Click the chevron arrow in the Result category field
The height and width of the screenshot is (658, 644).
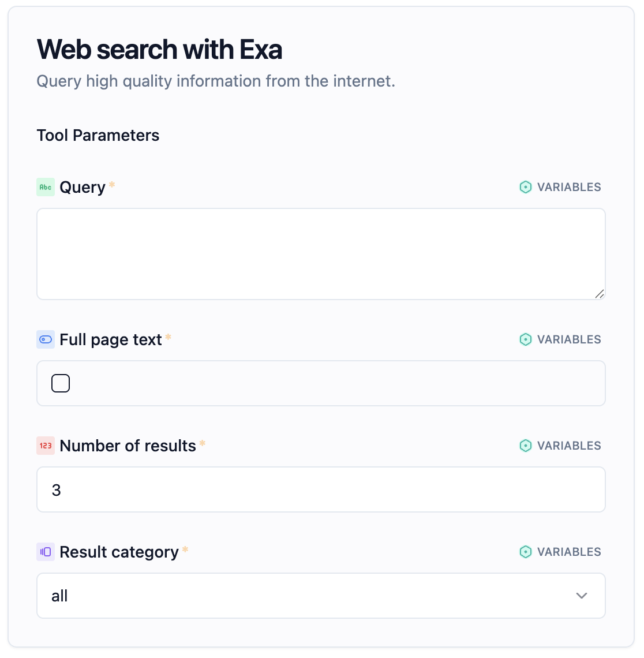(582, 596)
